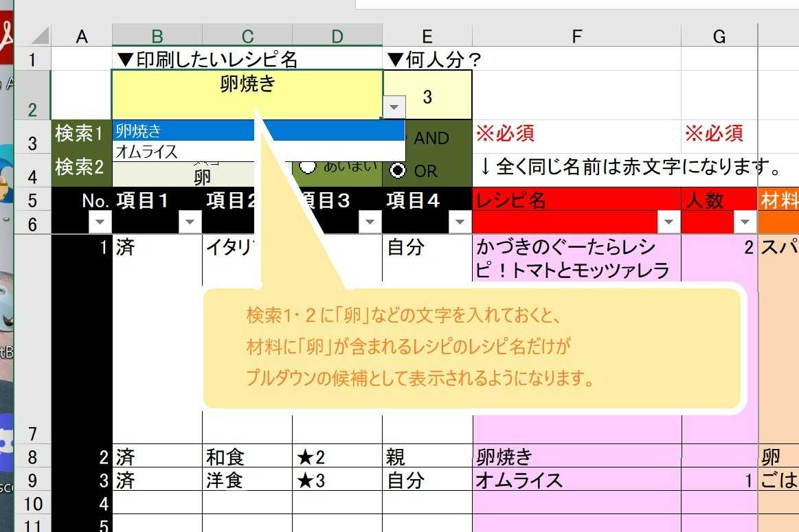This screenshot has height=532, width=799.
Task: Click the 人数 header cell
Action: [719, 200]
